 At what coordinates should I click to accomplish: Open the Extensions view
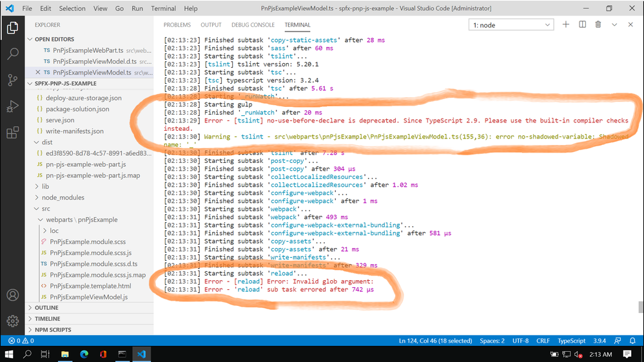12,133
